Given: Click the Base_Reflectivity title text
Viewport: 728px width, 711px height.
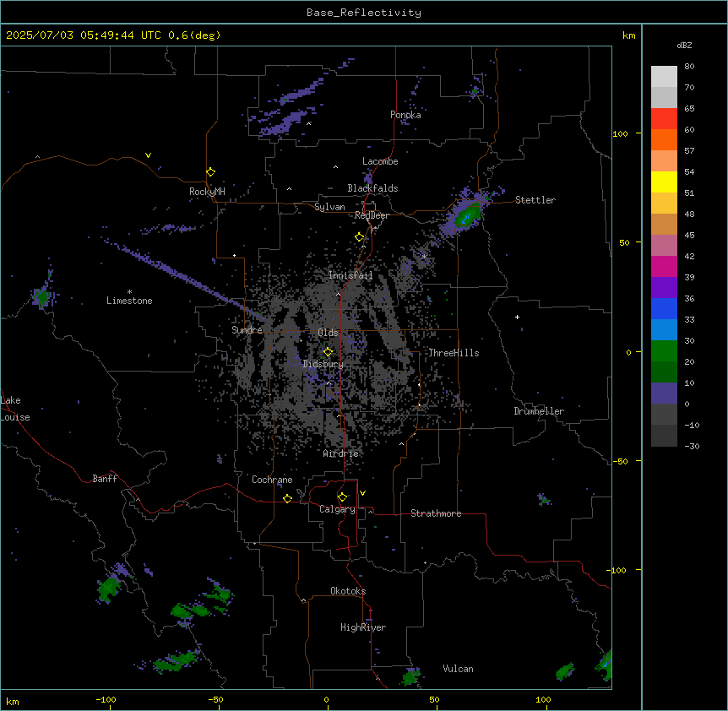Looking at the screenshot, I should (x=364, y=13).
